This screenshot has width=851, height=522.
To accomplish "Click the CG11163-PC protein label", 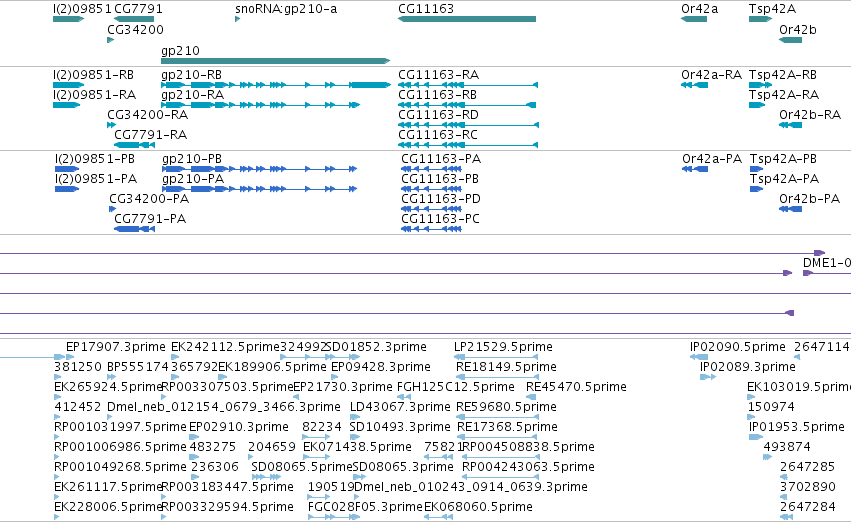I will 441,219.
